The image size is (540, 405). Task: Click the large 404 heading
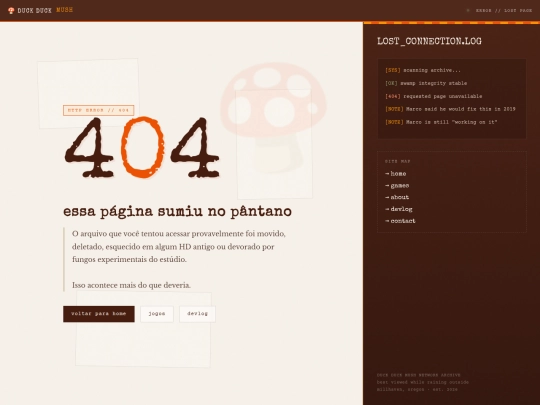point(142,147)
